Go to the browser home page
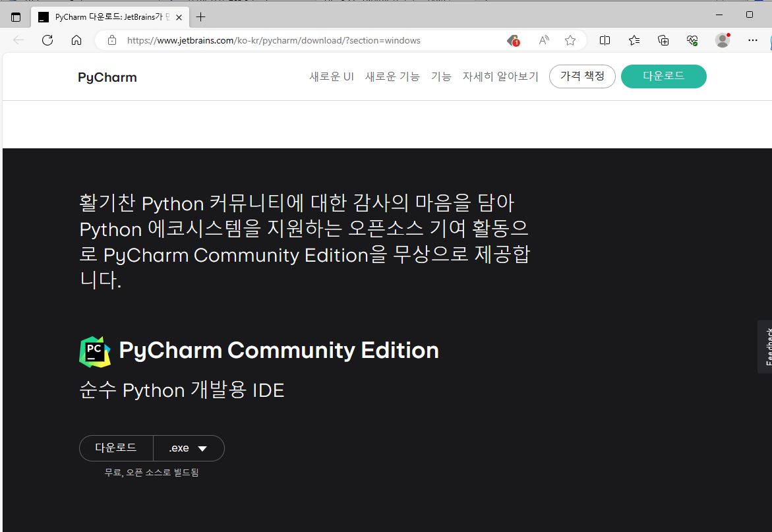This screenshot has width=772, height=532. coord(76,40)
